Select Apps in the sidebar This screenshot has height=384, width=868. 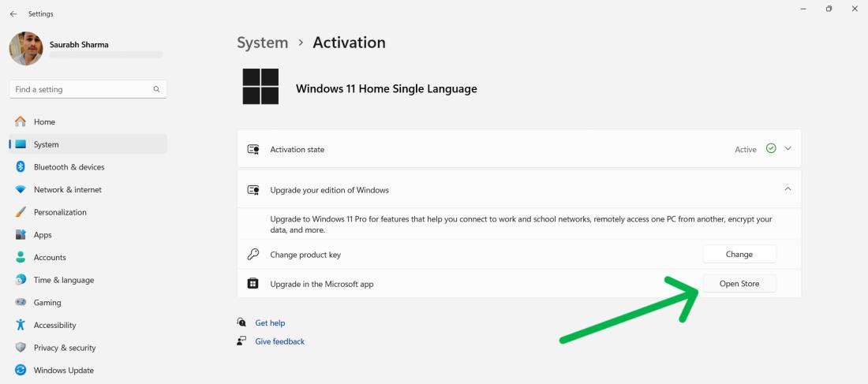pyautogui.click(x=43, y=235)
